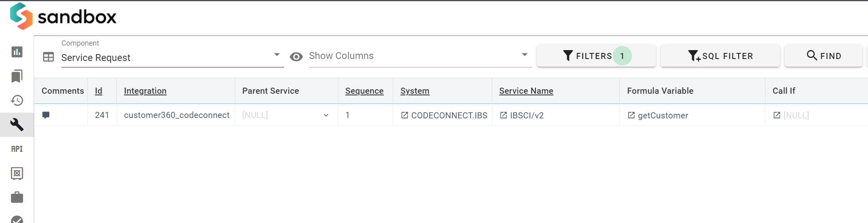Click the FIND search button
This screenshot has height=223, width=868.
824,56
